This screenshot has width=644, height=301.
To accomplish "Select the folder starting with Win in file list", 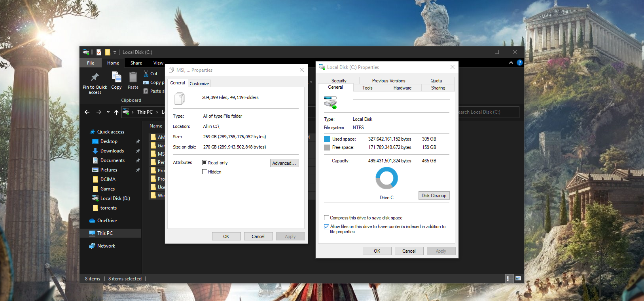I will click(x=157, y=195).
